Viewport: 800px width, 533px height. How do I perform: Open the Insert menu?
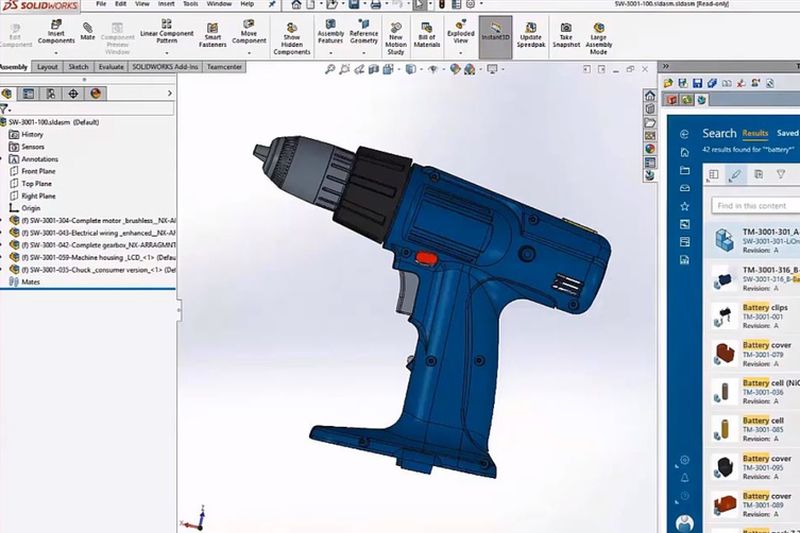coord(166,4)
